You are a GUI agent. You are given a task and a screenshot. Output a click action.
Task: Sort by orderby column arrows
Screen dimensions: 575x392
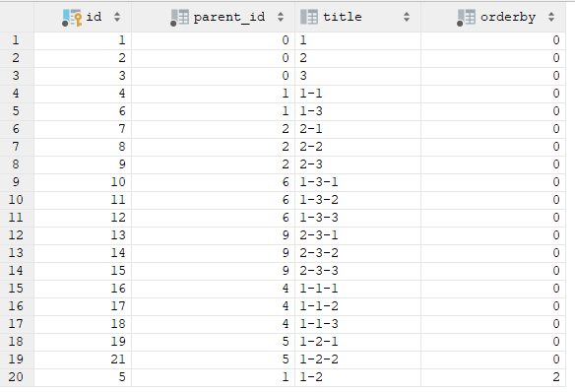point(551,17)
